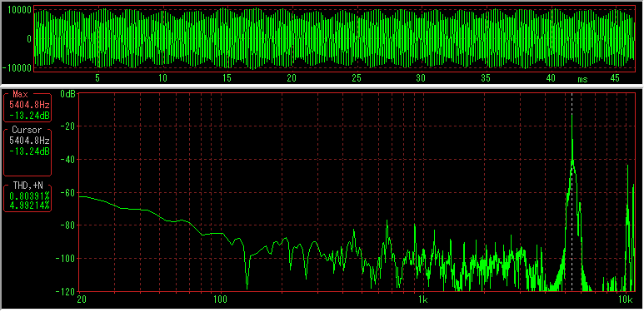Viewport: 644px width, 312px height.
Task: Click the Cursor level -13.24dB value
Action: pos(29,151)
